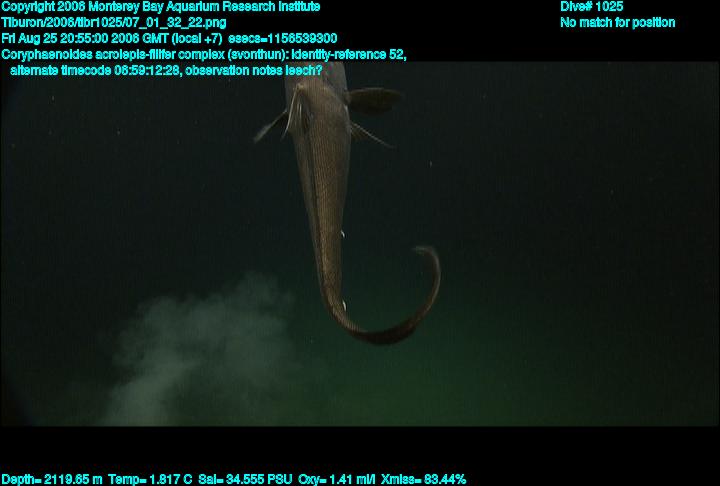This screenshot has width=720, height=486.
Task: Click the scaled midsection of the fish body
Action: coord(322,180)
